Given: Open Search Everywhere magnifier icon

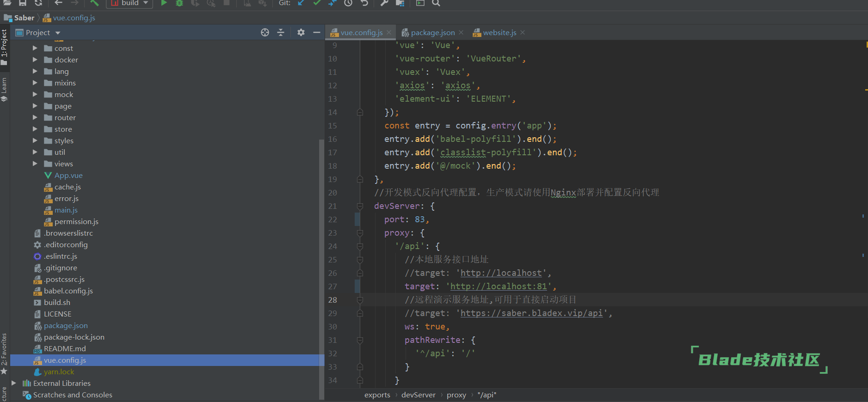Looking at the screenshot, I should (x=436, y=3).
